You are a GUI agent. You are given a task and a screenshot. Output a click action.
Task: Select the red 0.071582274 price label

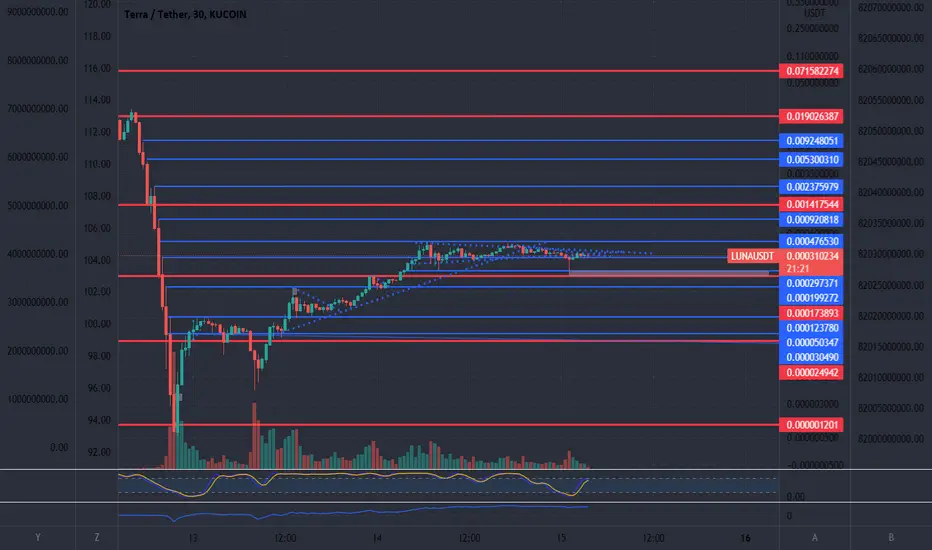click(811, 71)
